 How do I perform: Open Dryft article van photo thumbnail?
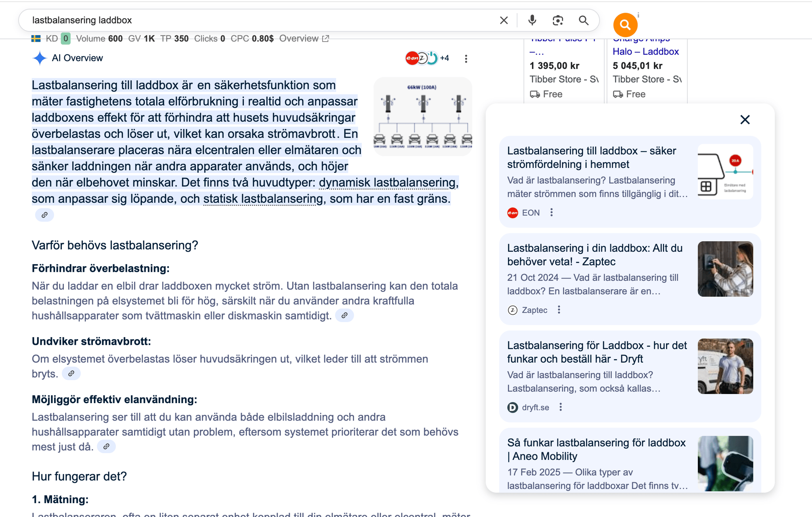point(725,366)
